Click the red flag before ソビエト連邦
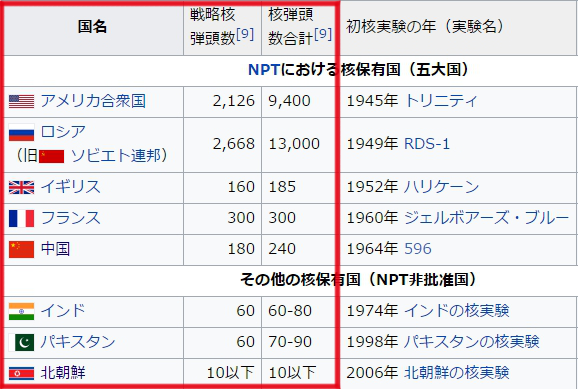Screen dimensions: 578x389 [51, 156]
